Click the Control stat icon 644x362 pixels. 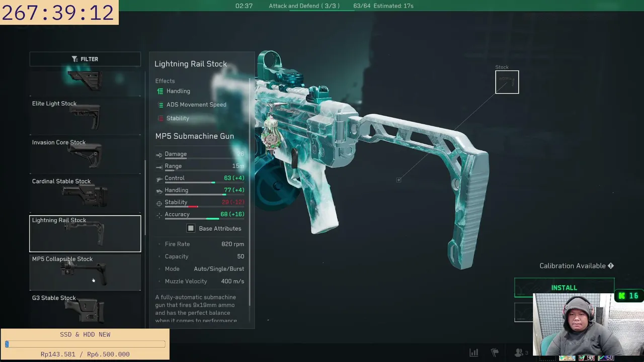click(159, 178)
